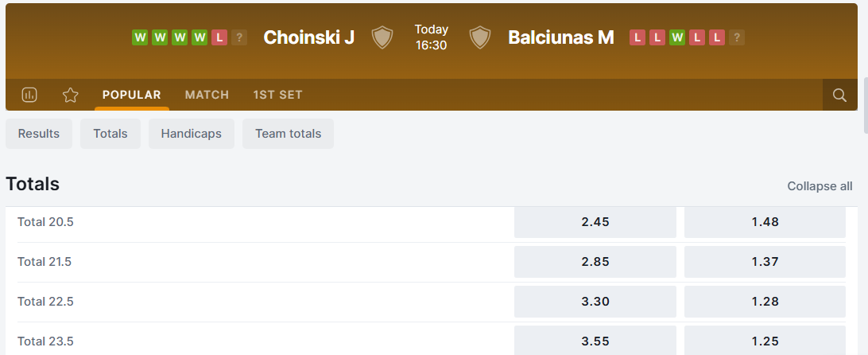The width and height of the screenshot is (868, 355).
Task: Click the Balciunas M team shield icon
Action: pos(479,37)
